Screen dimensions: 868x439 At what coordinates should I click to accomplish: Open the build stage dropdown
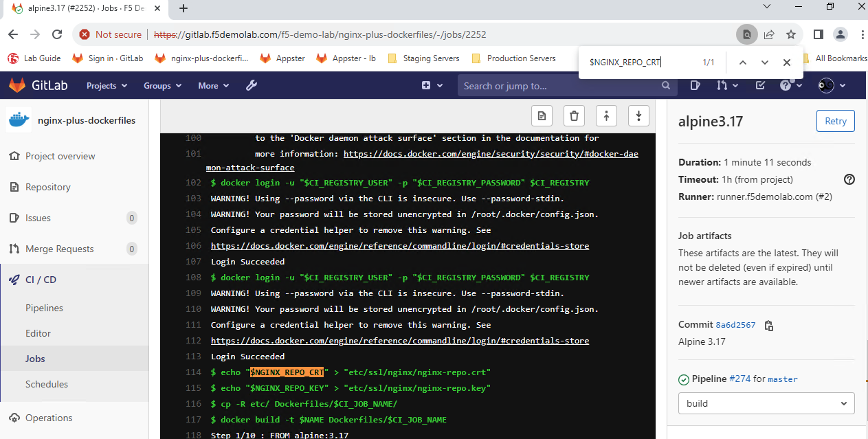click(766, 403)
